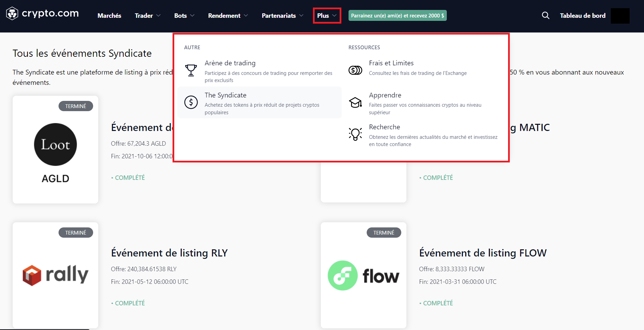Viewport: 644px width, 330px height.
Task: Click the crypto.com lion logo icon
Action: (12, 14)
